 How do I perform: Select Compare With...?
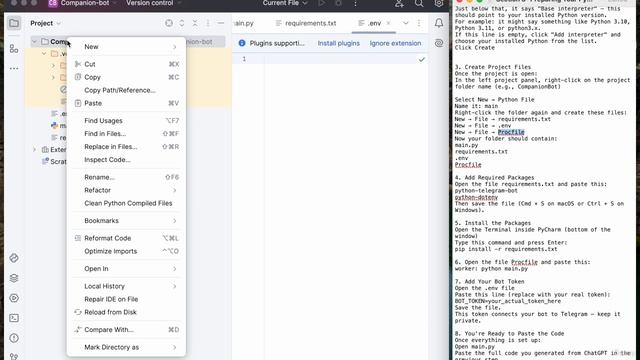[x=126, y=330]
